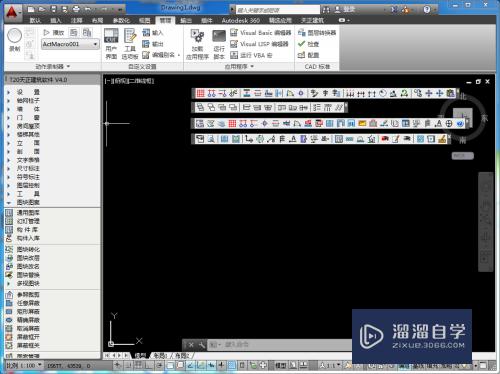Image resolution: width=500 pixels, height=374 pixels.
Task: Open the tool palettes (工具选项板) icon
Action: [x=130, y=44]
